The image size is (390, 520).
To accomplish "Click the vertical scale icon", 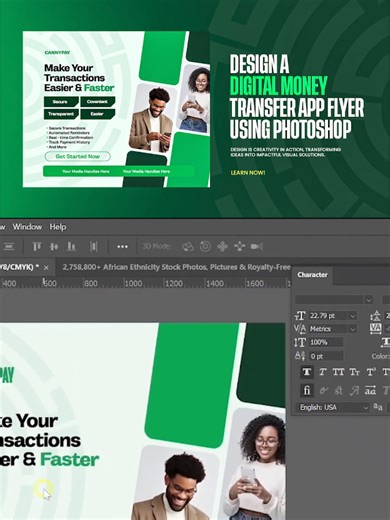I will pyautogui.click(x=300, y=342).
